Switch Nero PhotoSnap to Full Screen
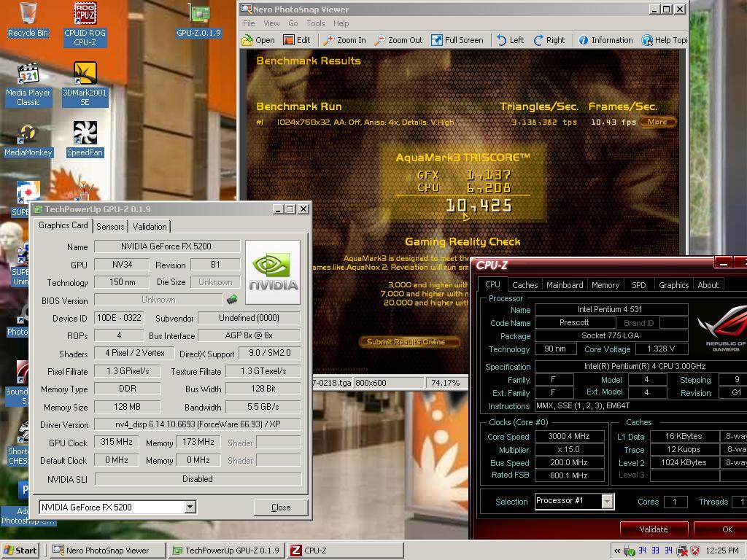The image size is (747, 560). [x=457, y=40]
